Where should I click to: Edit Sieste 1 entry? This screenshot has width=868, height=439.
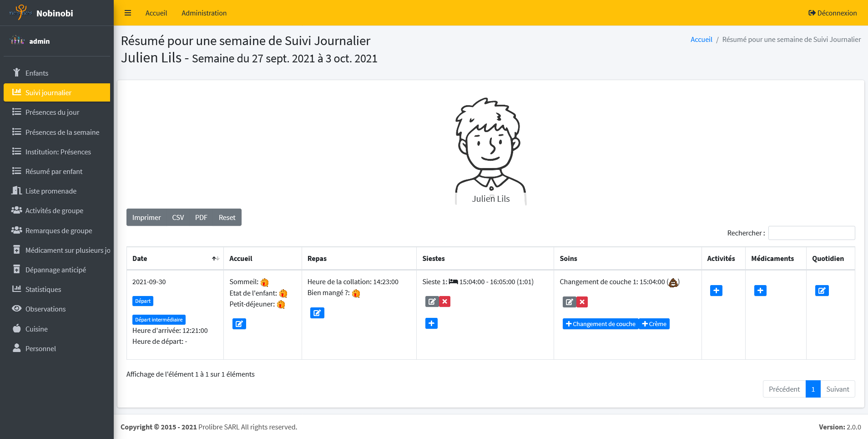(432, 301)
